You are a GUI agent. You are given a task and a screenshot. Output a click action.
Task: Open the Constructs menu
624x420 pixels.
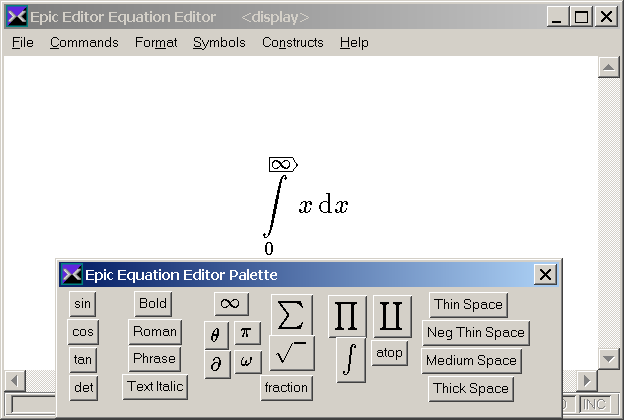point(292,43)
